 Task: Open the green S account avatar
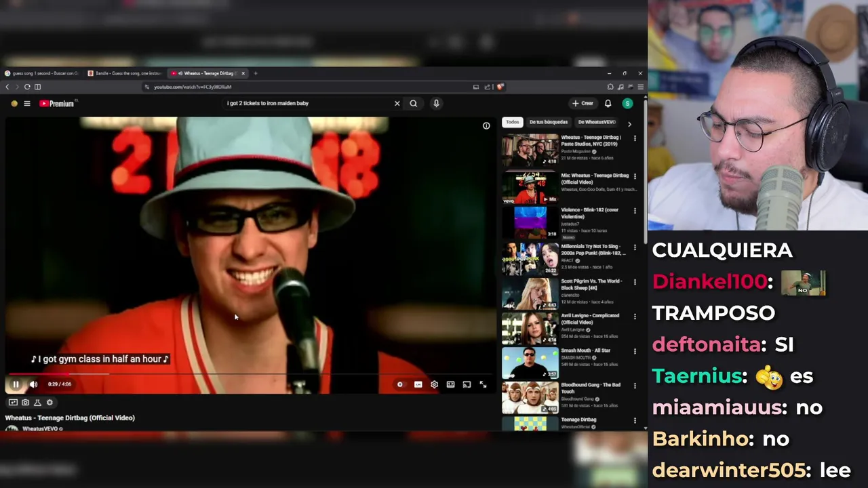click(627, 104)
